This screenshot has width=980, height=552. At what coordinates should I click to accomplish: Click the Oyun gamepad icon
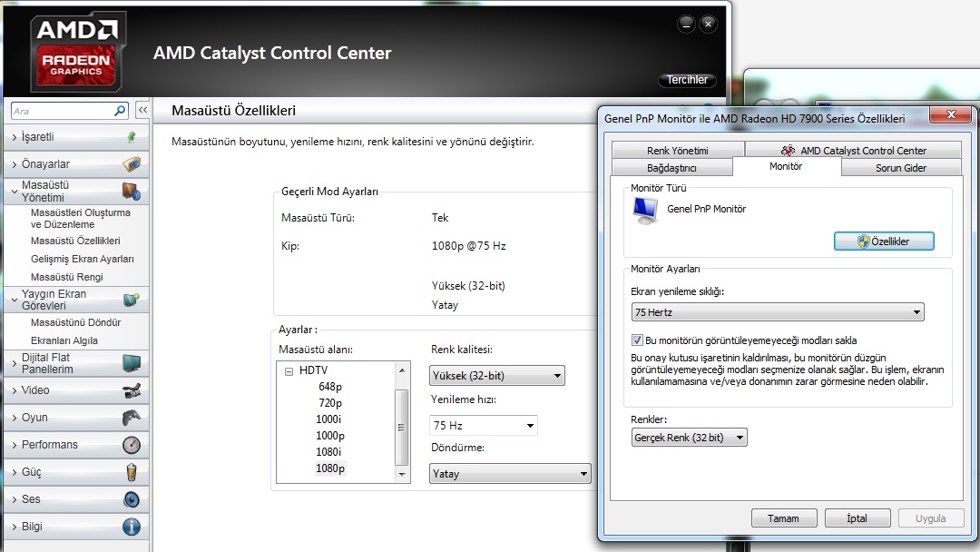click(132, 417)
